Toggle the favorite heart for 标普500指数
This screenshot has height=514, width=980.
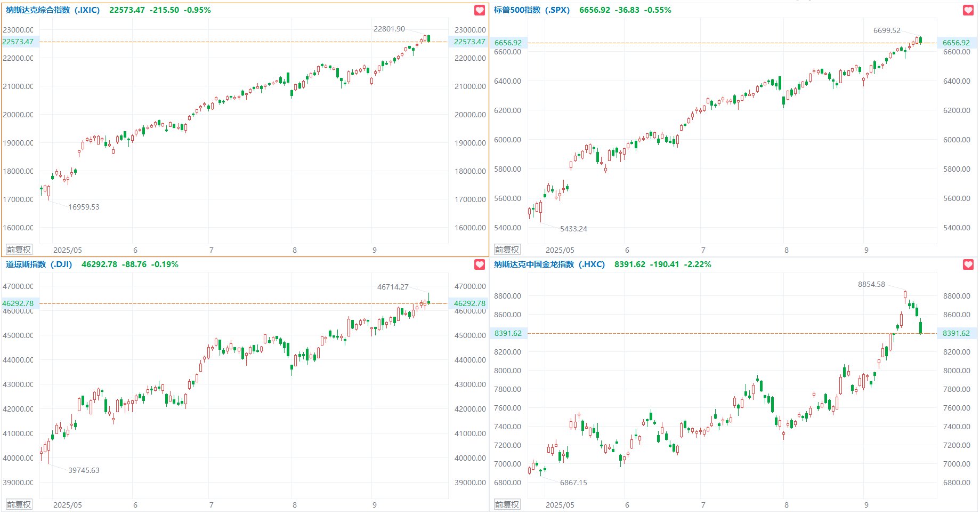pos(968,10)
